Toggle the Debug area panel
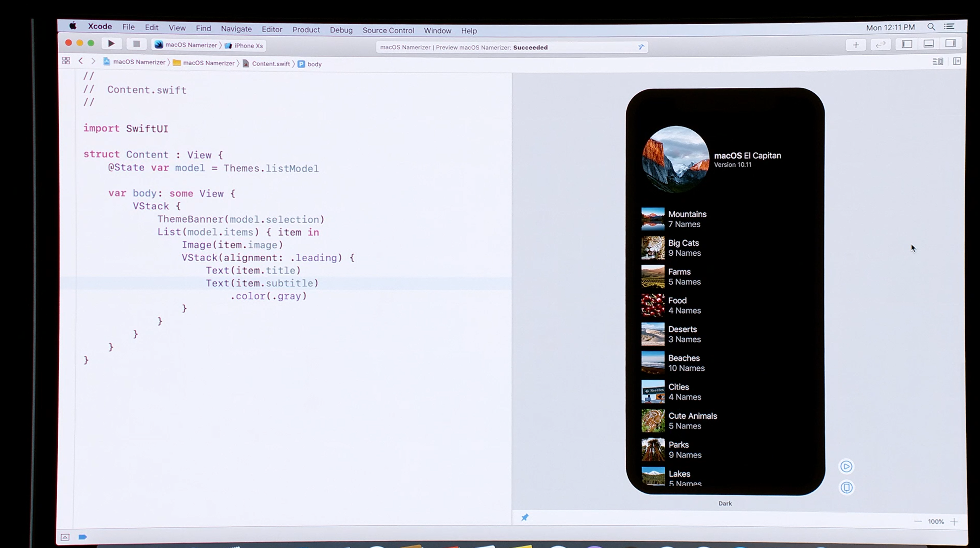The height and width of the screenshot is (548, 980). pyautogui.click(x=929, y=44)
